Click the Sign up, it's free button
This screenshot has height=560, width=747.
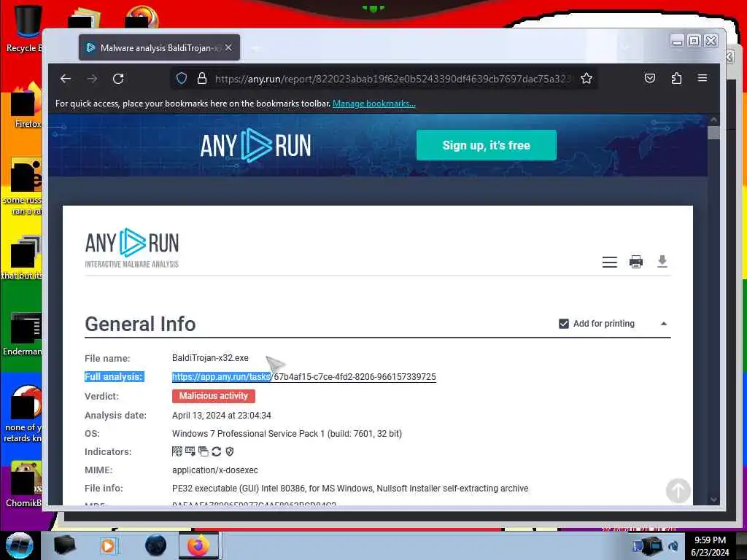coord(487,145)
